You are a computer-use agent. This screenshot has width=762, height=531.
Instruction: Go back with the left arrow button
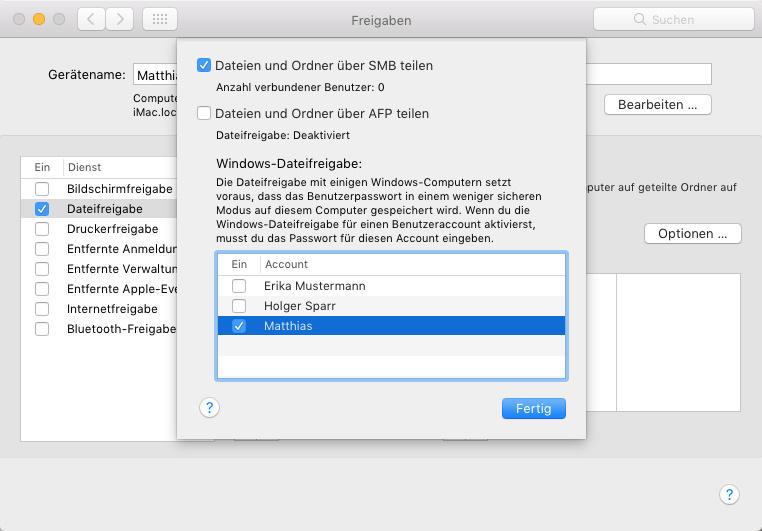point(91,19)
